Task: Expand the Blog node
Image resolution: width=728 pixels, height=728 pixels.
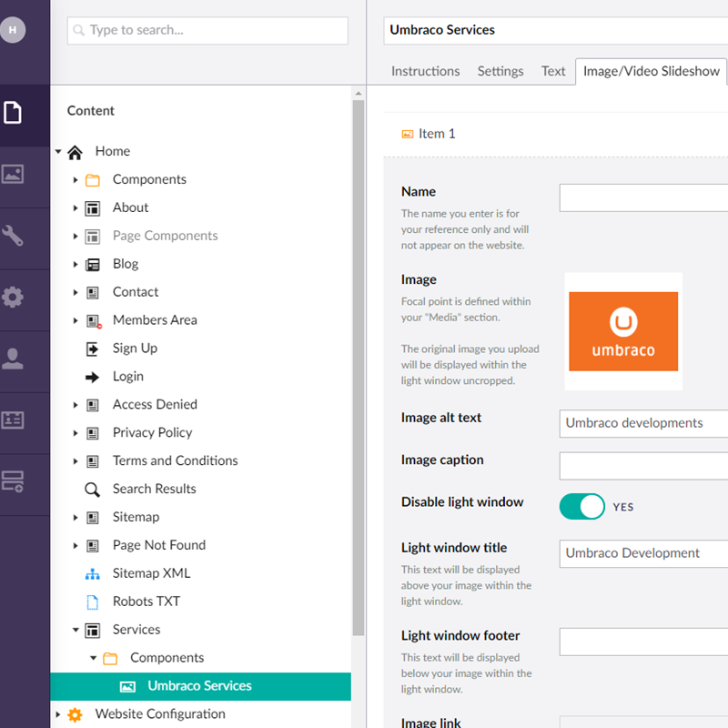Action: [76, 264]
